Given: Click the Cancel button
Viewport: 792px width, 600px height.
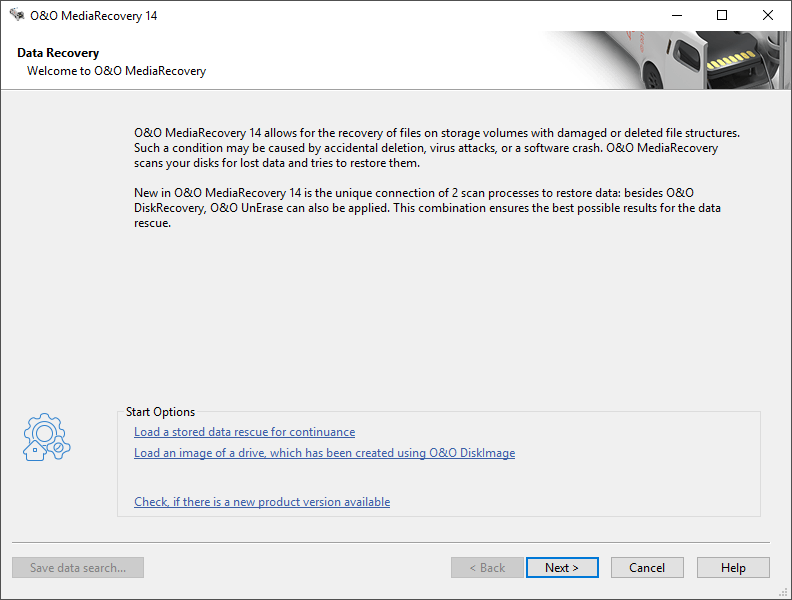Looking at the screenshot, I should [647, 568].
